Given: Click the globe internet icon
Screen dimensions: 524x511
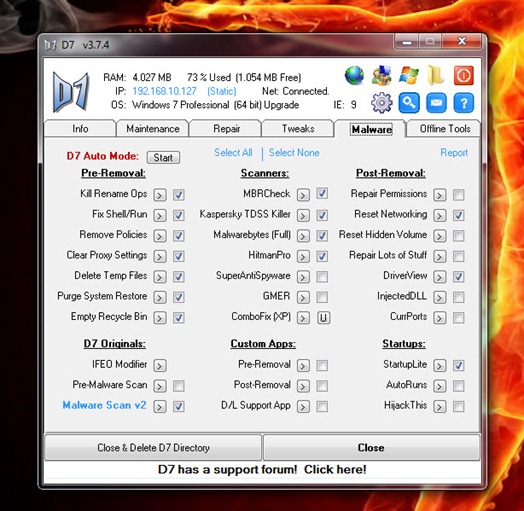Looking at the screenshot, I should tap(354, 76).
